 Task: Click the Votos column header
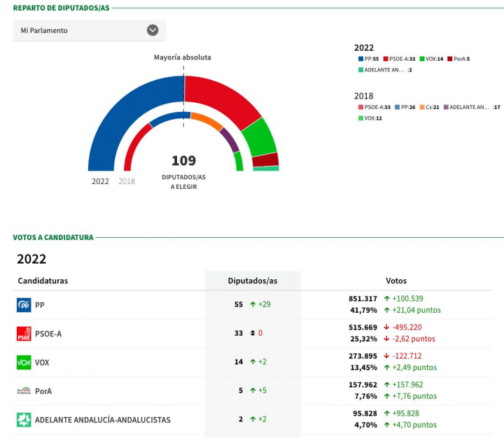click(395, 281)
